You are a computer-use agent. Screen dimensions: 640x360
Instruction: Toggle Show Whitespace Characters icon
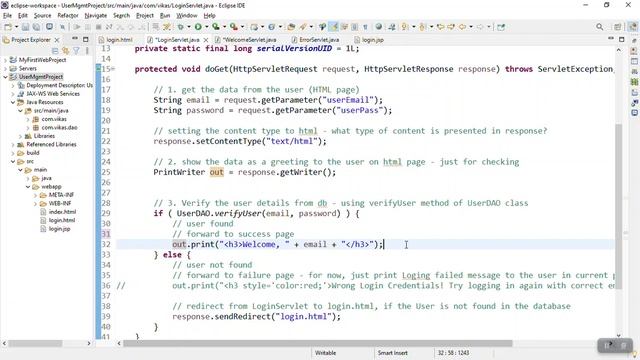coord(365,27)
